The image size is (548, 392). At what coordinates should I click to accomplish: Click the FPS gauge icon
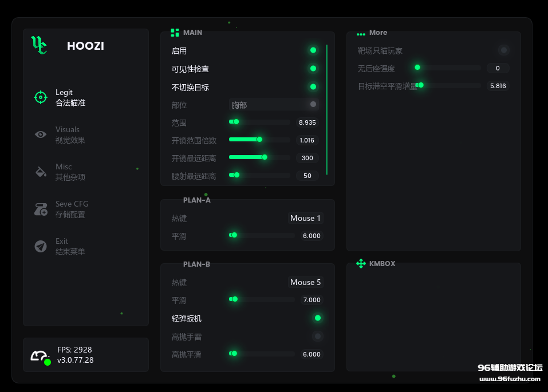tap(40, 356)
